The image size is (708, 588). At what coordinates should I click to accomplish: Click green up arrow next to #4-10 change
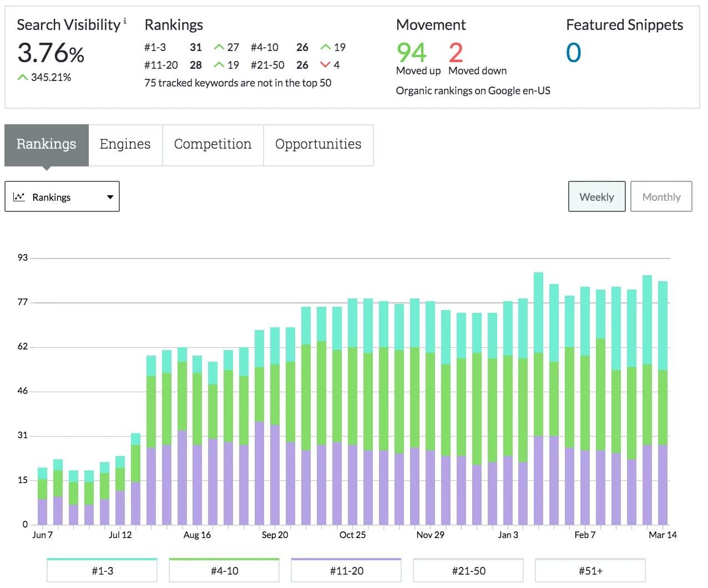click(x=326, y=47)
